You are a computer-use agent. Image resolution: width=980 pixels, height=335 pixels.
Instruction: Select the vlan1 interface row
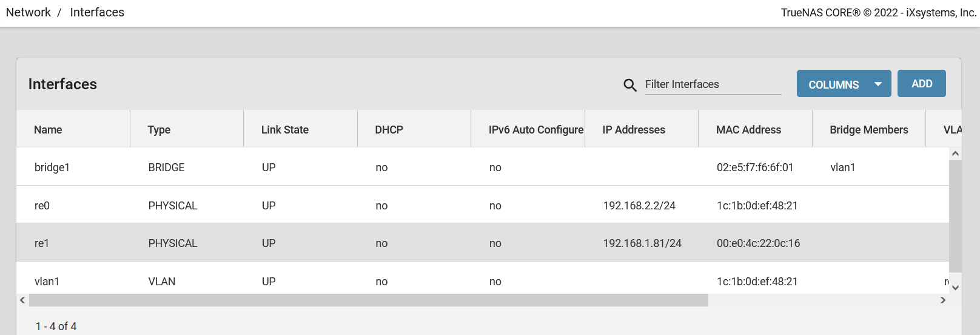[x=47, y=282]
